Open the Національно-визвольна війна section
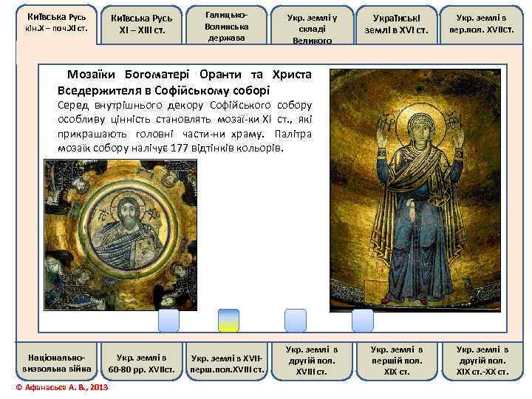Image resolution: width=532 pixels, height=399 pixels. click(57, 362)
